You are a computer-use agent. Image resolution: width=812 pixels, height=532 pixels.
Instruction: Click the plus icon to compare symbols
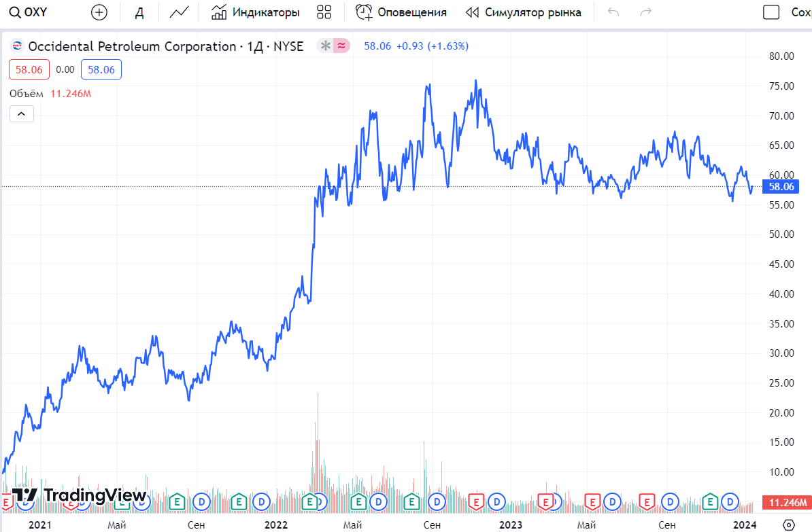click(99, 12)
